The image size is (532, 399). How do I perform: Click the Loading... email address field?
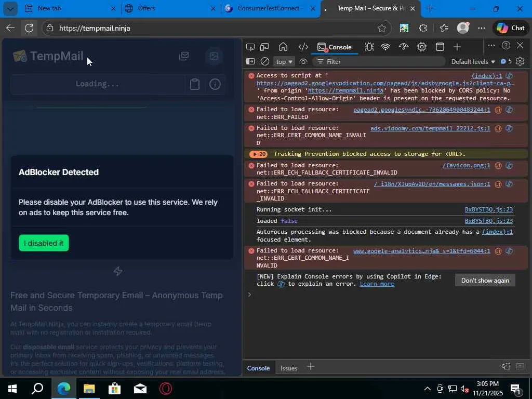tap(97, 84)
